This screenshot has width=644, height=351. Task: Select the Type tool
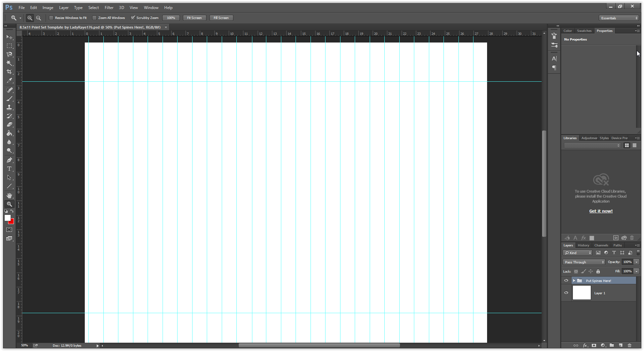click(9, 169)
